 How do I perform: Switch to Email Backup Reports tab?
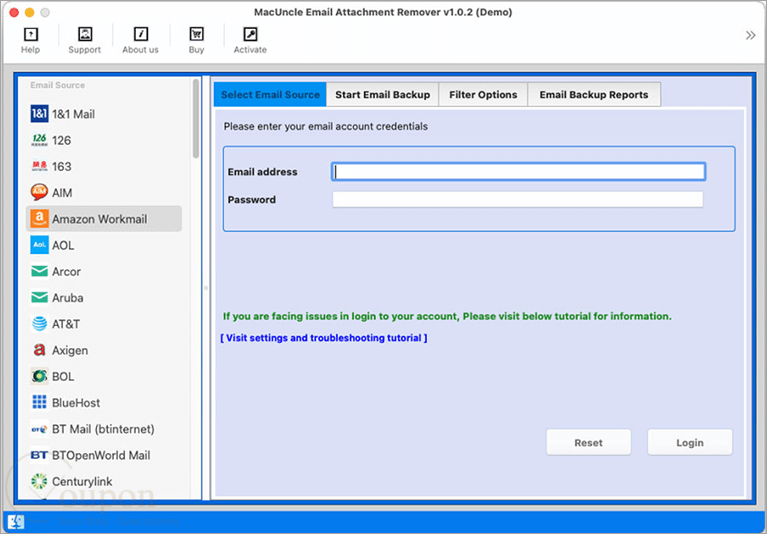click(x=594, y=94)
